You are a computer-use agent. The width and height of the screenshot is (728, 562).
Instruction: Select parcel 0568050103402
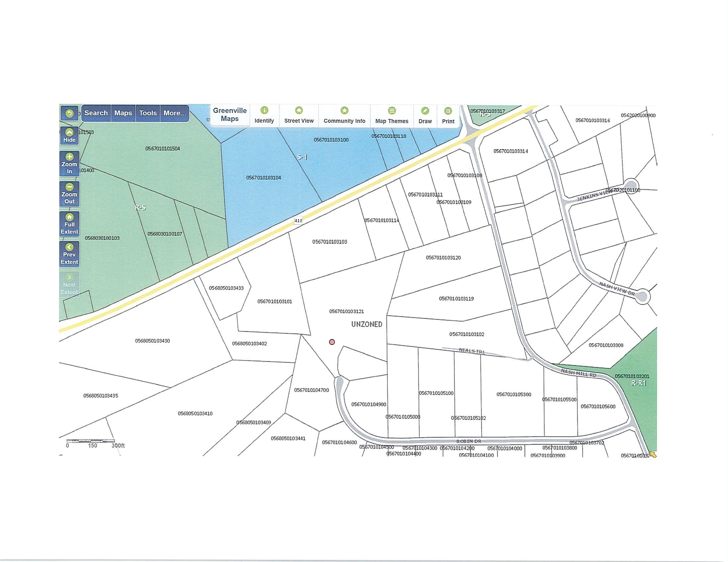click(249, 344)
